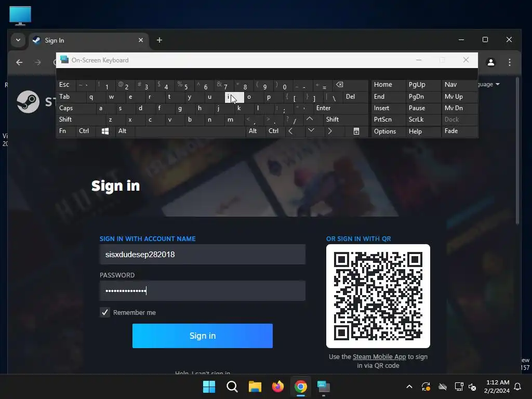Image resolution: width=532 pixels, height=399 pixels.
Task: Toggle the left Alt key
Action: (x=125, y=131)
